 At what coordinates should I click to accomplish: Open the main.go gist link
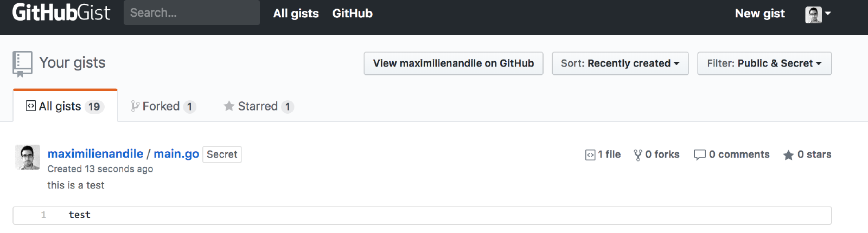(176, 154)
